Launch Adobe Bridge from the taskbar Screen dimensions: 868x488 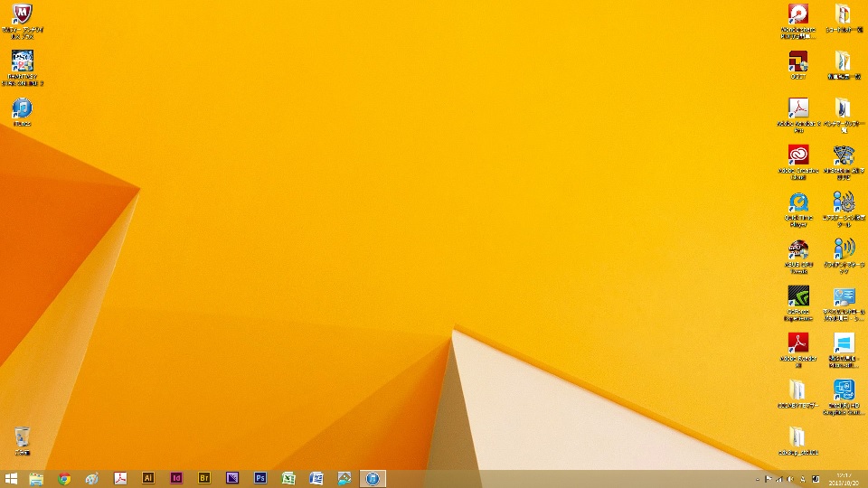204,478
